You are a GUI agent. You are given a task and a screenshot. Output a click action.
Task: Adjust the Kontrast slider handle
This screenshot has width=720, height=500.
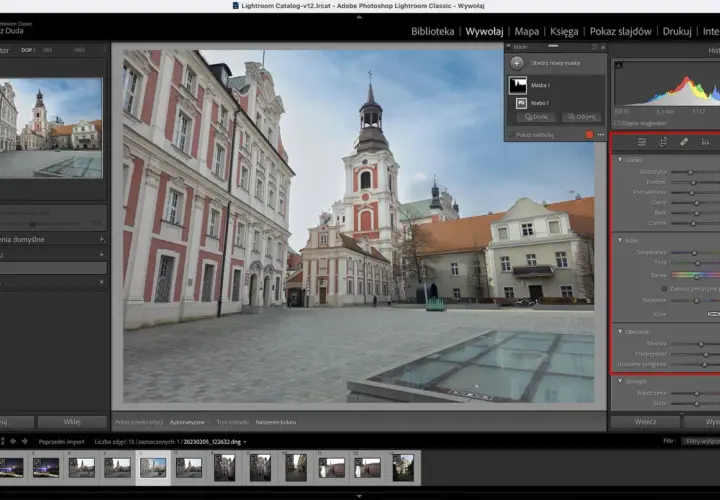pos(693,182)
